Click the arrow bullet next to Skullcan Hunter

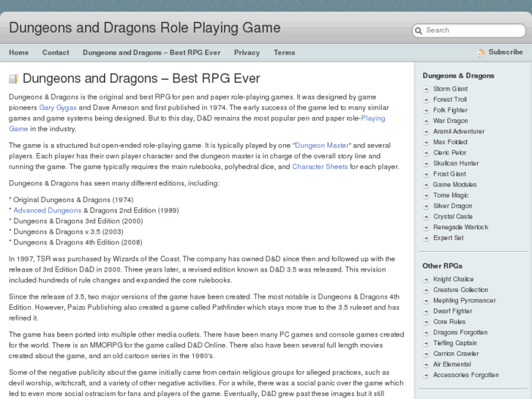426,164
